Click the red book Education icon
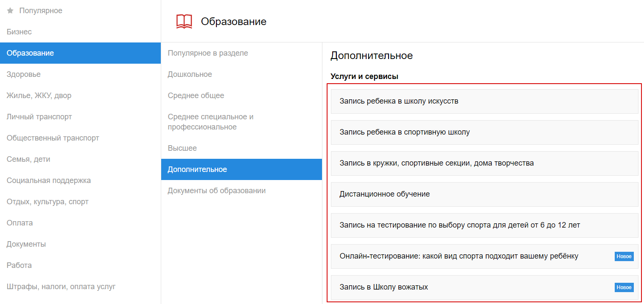The image size is (644, 304). (184, 21)
